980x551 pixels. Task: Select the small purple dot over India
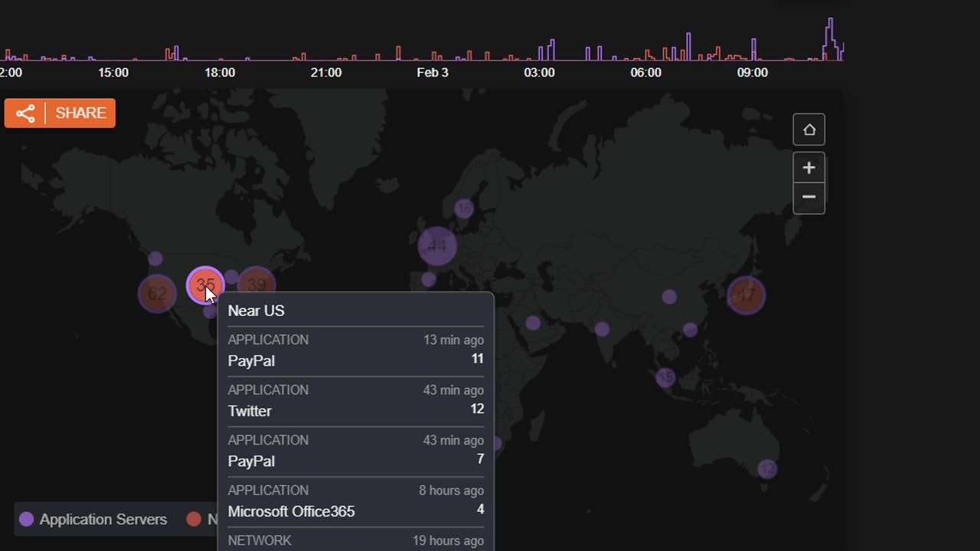pyautogui.click(x=602, y=329)
